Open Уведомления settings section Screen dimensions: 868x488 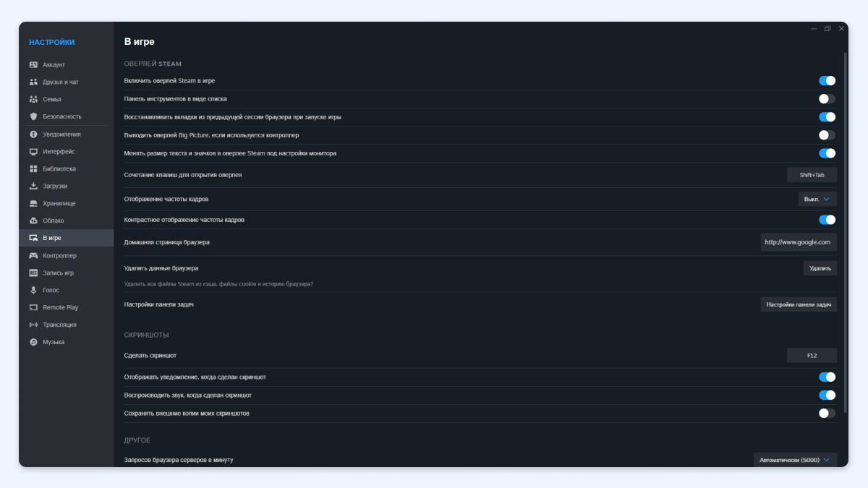[x=67, y=134]
